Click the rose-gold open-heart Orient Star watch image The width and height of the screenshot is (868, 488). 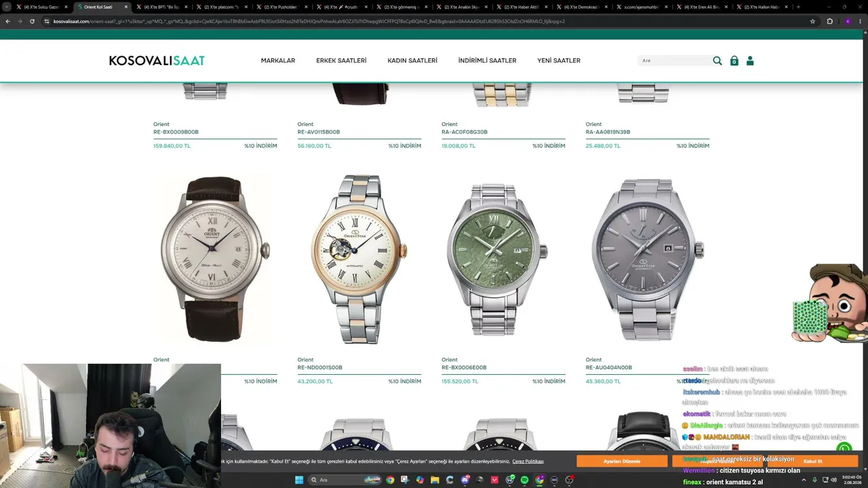coord(359,260)
